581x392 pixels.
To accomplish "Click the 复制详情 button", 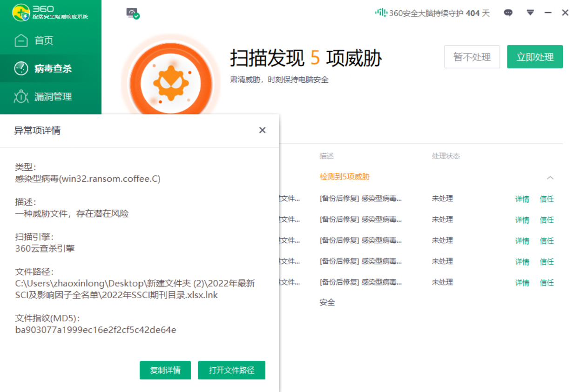I will [x=165, y=370].
